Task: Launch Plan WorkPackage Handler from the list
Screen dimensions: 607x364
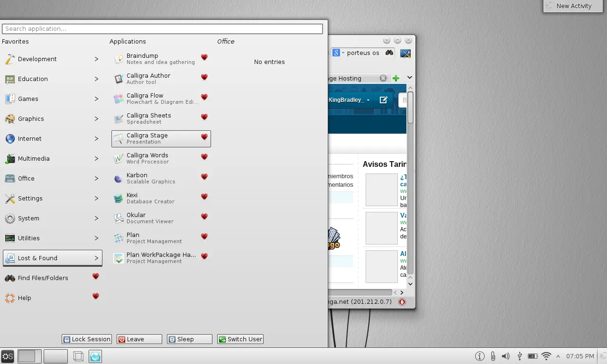Action: coord(161,258)
